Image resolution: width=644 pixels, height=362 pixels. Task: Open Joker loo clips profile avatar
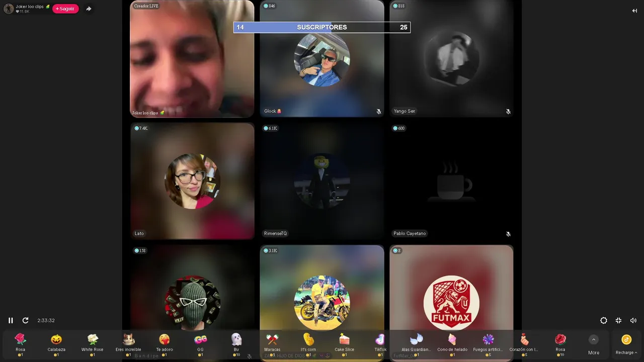(9, 9)
